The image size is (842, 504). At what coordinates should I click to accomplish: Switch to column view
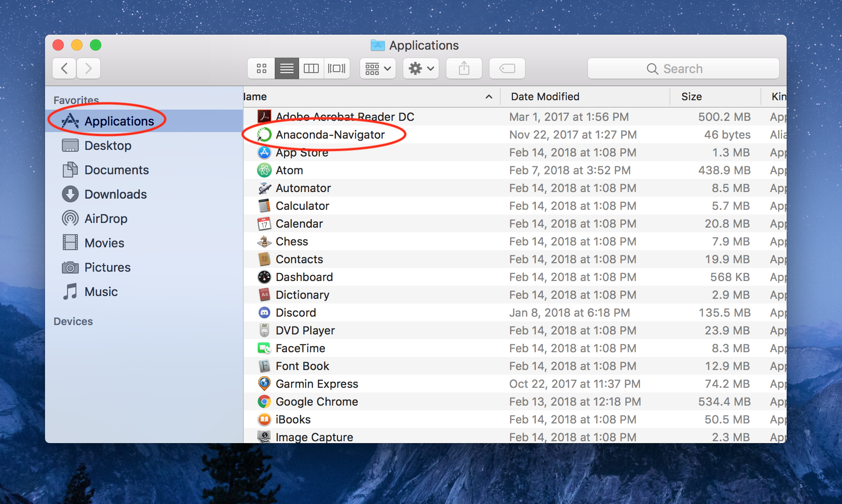(x=311, y=69)
